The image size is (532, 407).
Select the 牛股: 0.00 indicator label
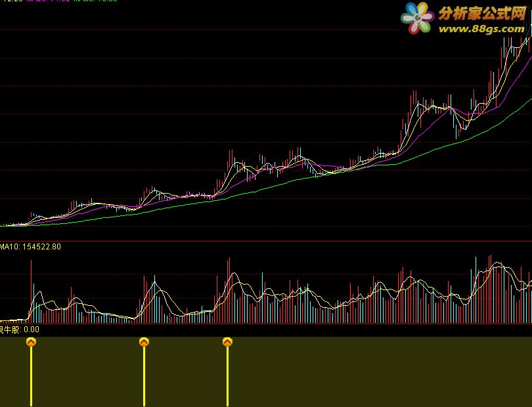pos(19,330)
